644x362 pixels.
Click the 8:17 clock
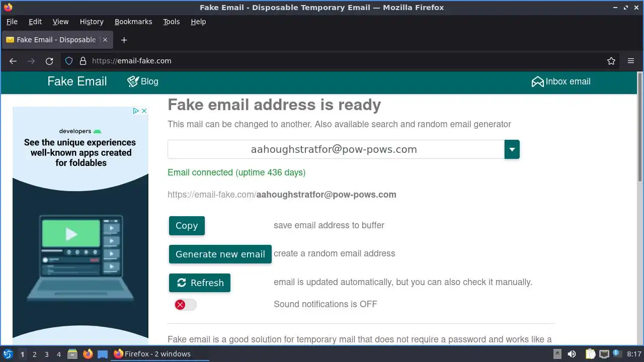634,354
